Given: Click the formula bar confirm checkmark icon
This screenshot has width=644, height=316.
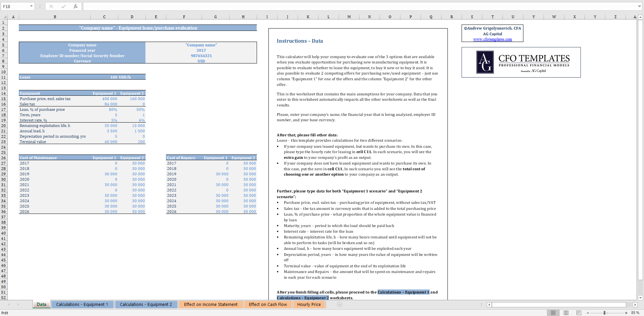Looking at the screenshot, I should pos(63,6).
